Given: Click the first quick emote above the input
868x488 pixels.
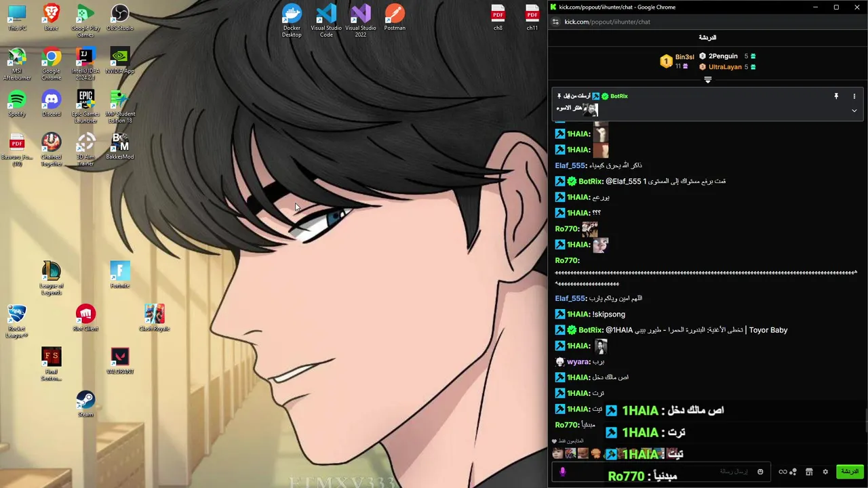Looking at the screenshot, I should coord(558,453).
